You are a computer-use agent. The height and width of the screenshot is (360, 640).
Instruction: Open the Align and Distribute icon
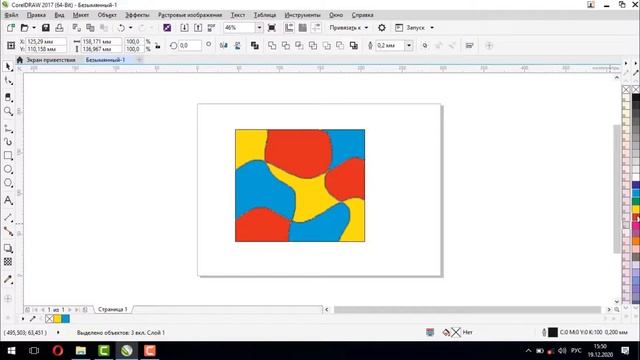click(469, 46)
